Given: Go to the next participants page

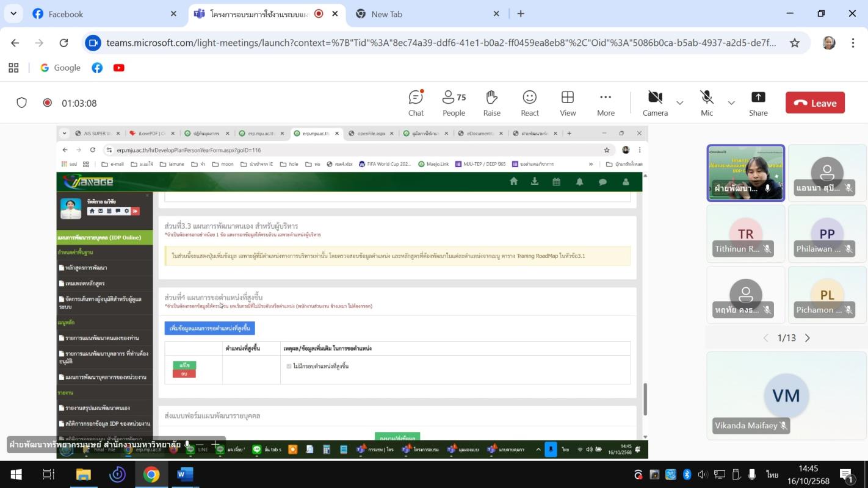Looking at the screenshot, I should pos(808,338).
